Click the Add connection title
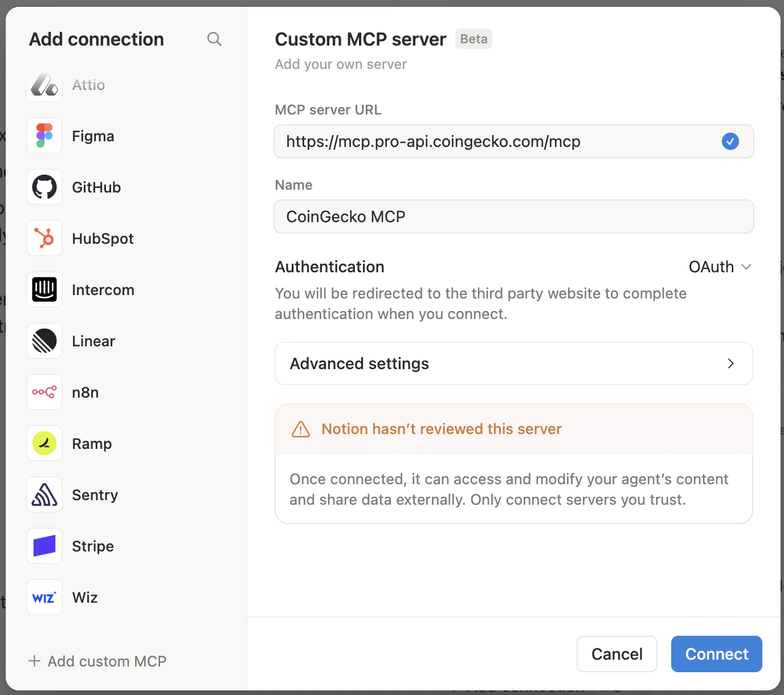The height and width of the screenshot is (695, 784). point(96,39)
